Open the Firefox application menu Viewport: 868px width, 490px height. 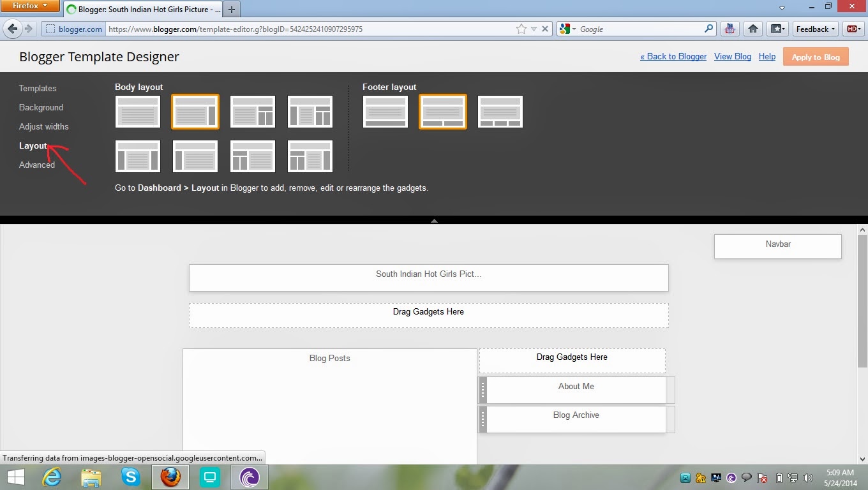(30, 6)
